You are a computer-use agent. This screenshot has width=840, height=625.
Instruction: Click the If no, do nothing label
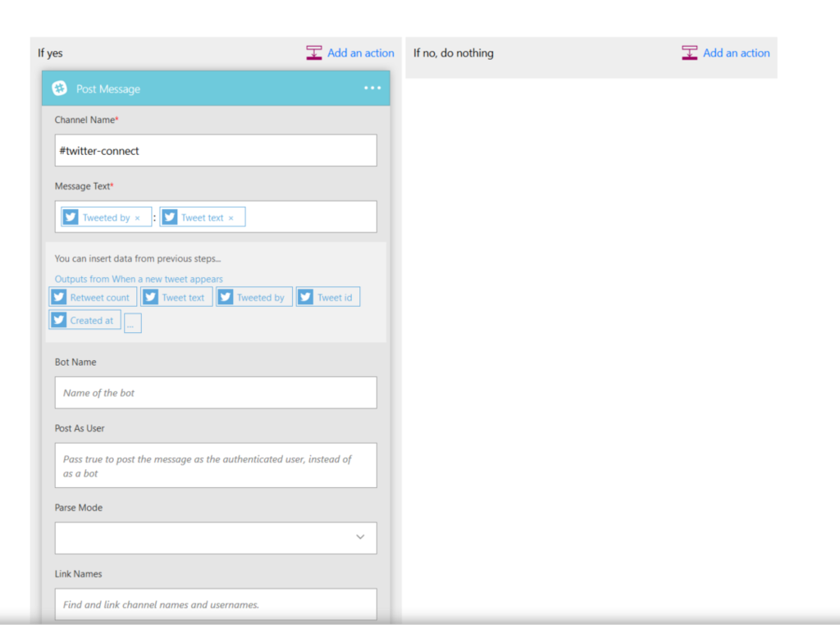point(453,53)
